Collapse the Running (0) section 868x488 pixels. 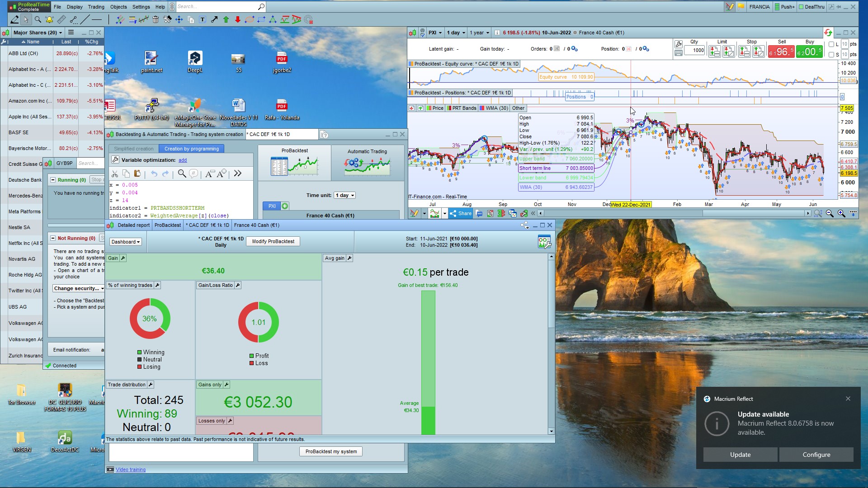(53, 180)
